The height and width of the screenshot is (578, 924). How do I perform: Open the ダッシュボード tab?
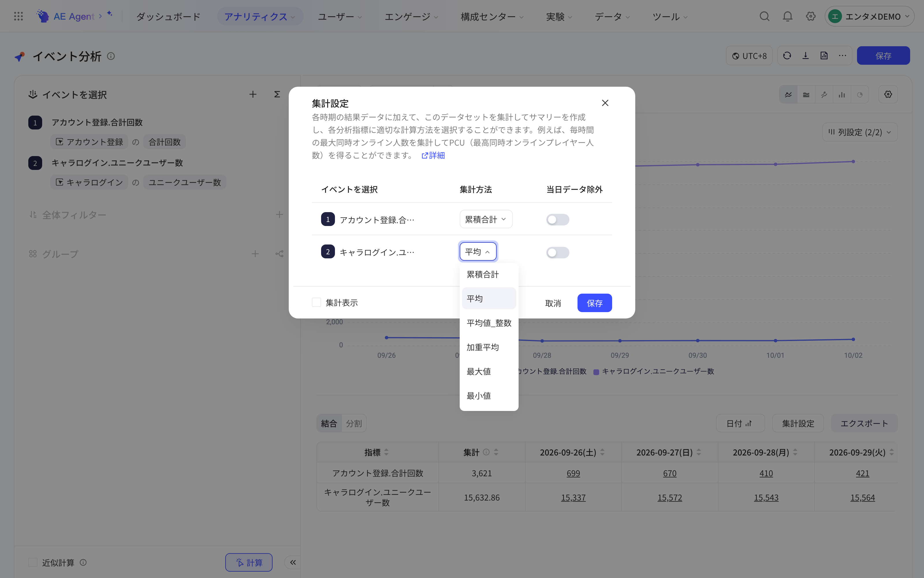click(168, 16)
